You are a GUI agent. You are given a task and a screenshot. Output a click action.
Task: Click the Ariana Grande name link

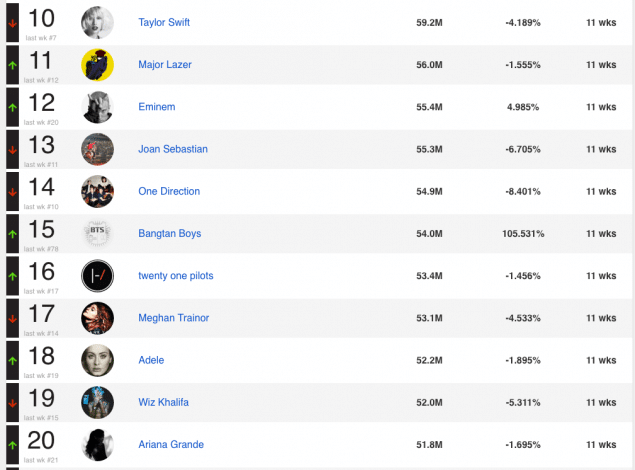[171, 444]
